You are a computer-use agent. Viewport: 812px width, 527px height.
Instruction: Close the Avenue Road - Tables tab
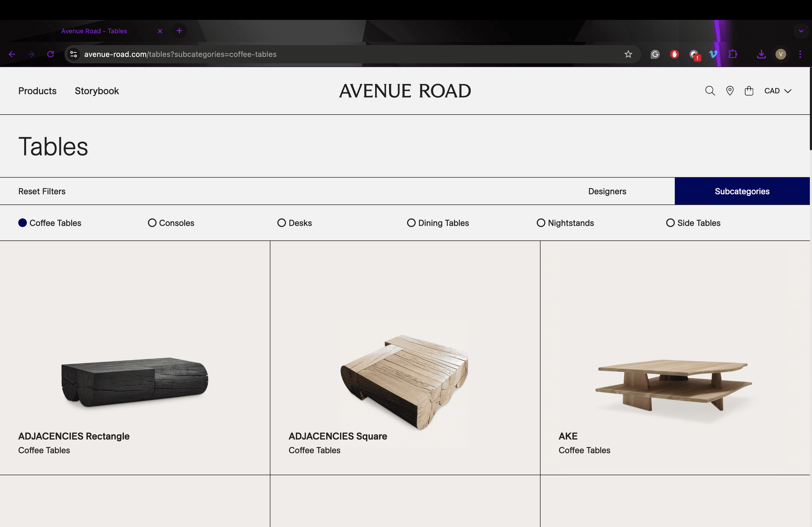point(160,31)
